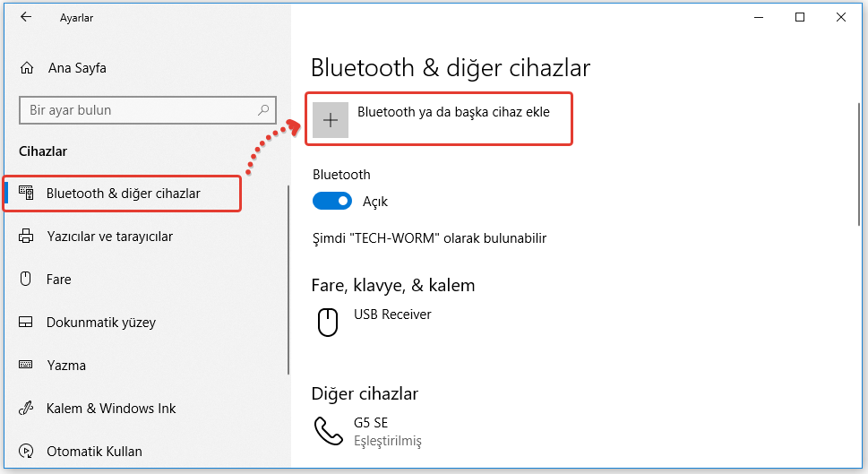Click the Yazma keyboard icon
Image resolution: width=868 pixels, height=474 pixels.
[27, 366]
